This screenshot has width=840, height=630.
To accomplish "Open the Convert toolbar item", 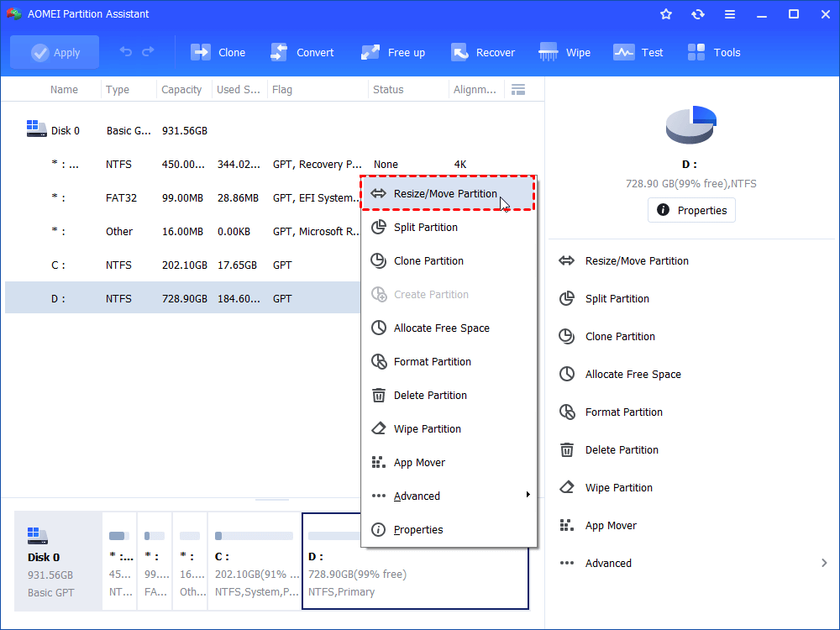I will tap(302, 52).
